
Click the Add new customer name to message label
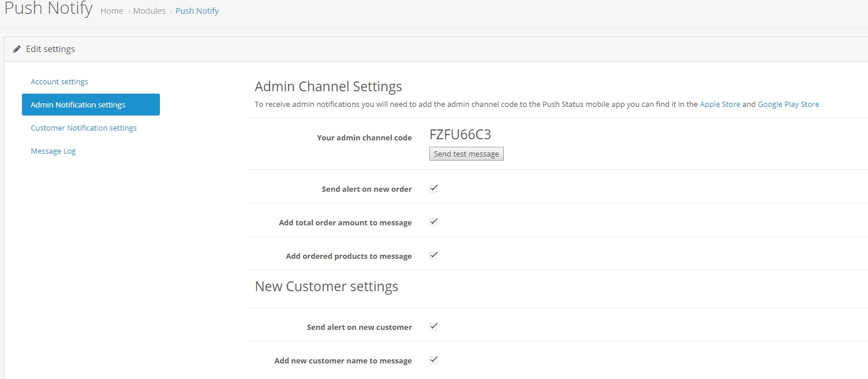343,361
